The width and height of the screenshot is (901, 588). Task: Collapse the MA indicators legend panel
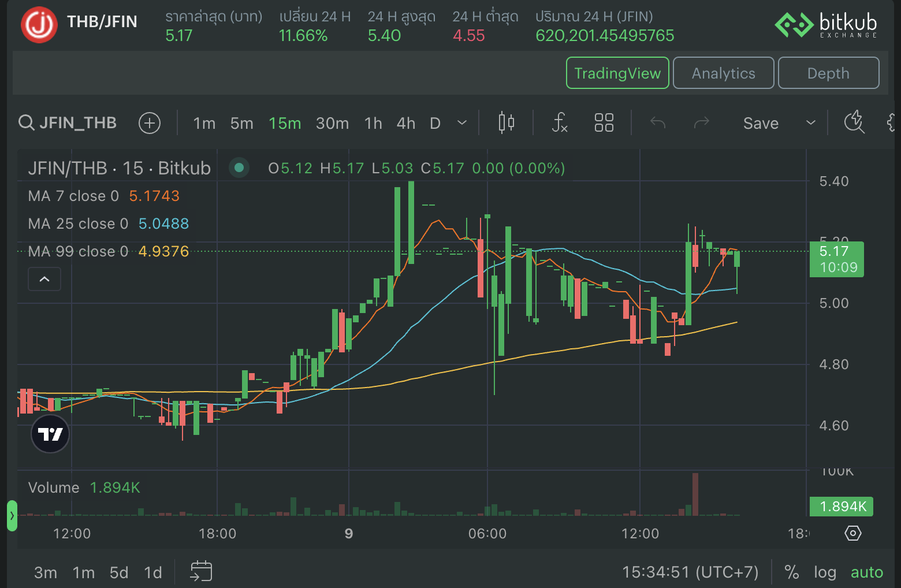coord(44,279)
